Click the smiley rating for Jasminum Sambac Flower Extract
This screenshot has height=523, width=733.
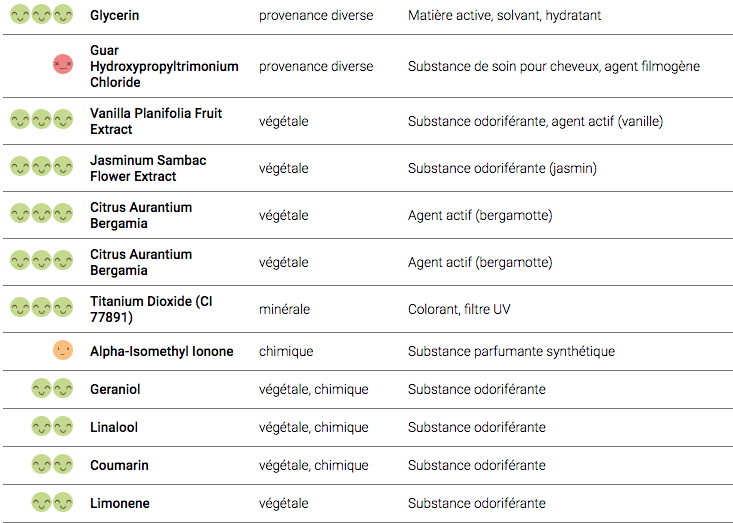point(41,167)
